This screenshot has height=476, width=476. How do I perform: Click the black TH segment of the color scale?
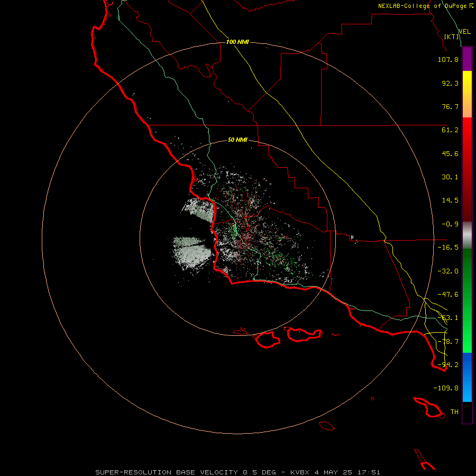[467, 412]
